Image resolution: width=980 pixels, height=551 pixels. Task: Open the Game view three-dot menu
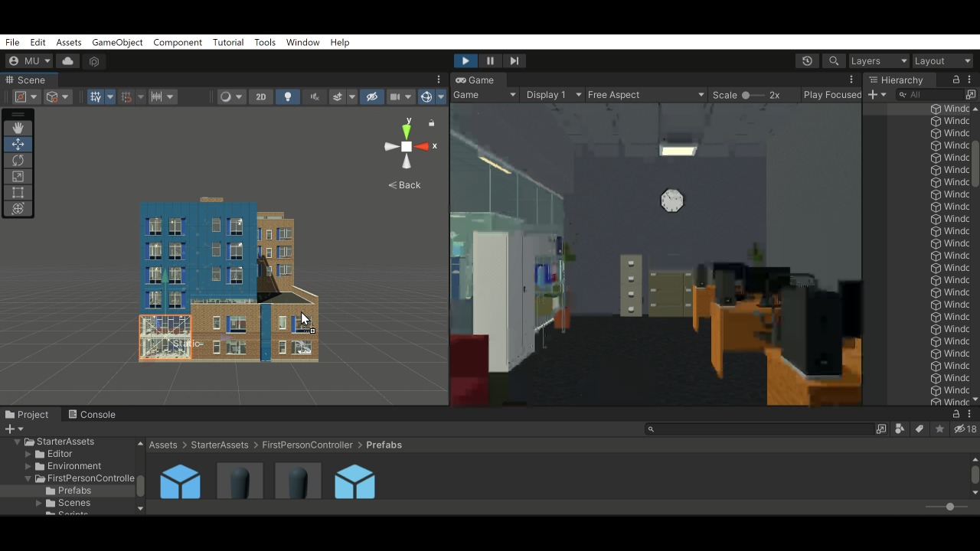click(851, 80)
